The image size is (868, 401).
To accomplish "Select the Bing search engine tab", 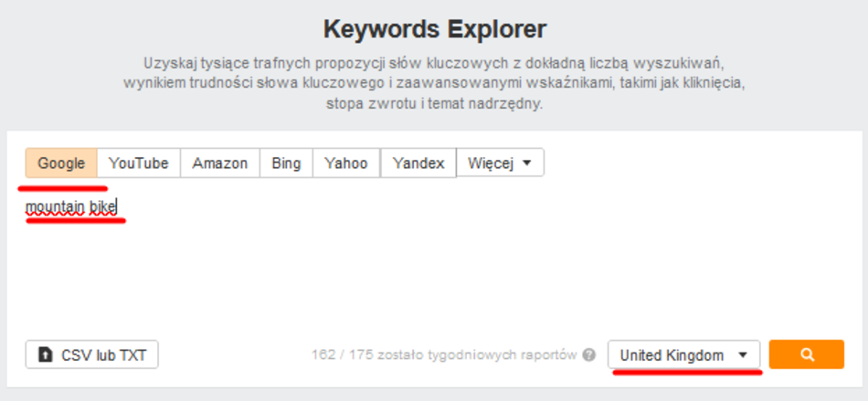I will click(286, 164).
